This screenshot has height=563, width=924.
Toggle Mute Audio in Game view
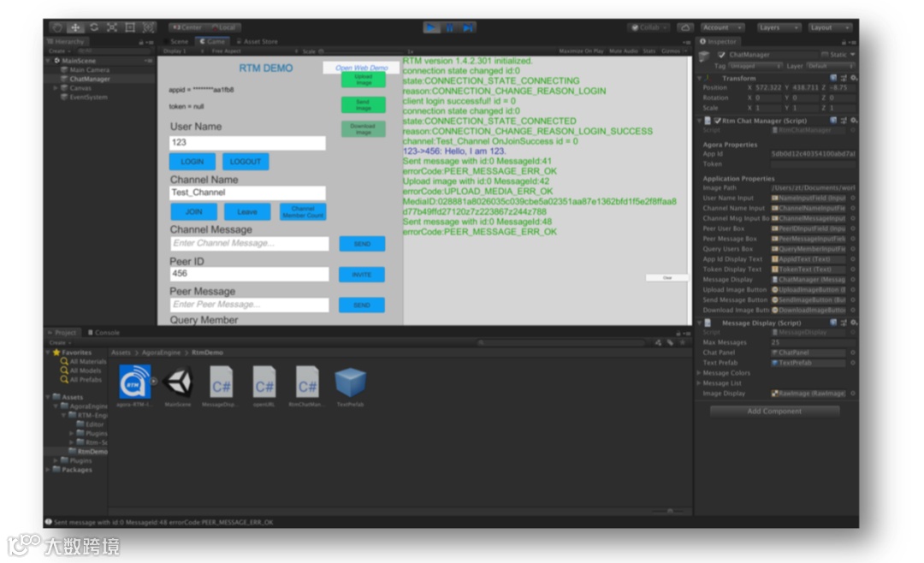point(623,51)
